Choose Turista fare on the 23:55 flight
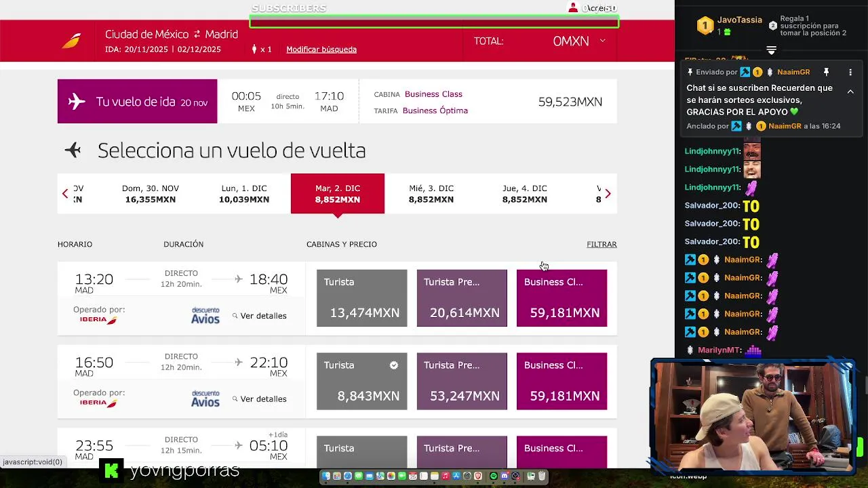This screenshot has width=868, height=488. point(362,452)
